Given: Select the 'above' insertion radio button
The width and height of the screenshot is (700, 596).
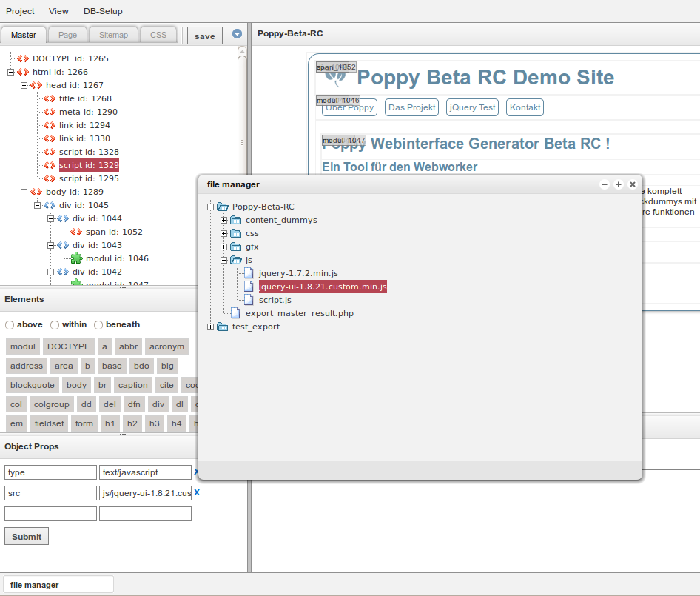Looking at the screenshot, I should tap(8, 324).
